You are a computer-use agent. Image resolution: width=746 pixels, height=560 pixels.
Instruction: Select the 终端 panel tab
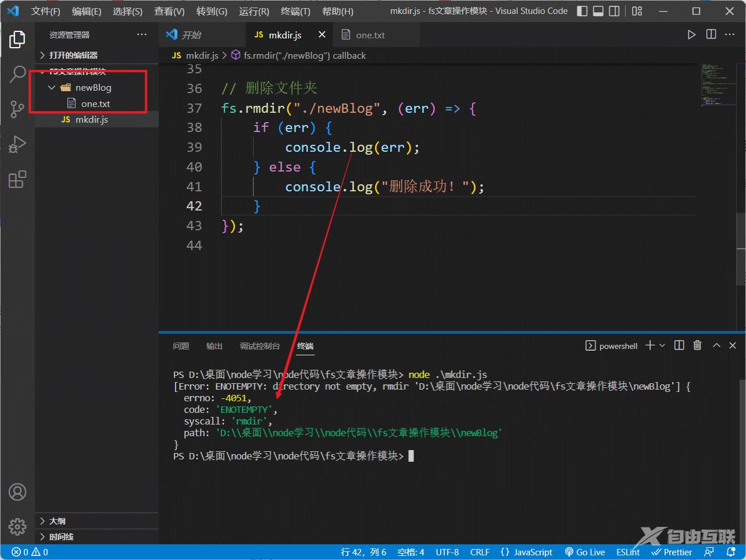click(305, 346)
